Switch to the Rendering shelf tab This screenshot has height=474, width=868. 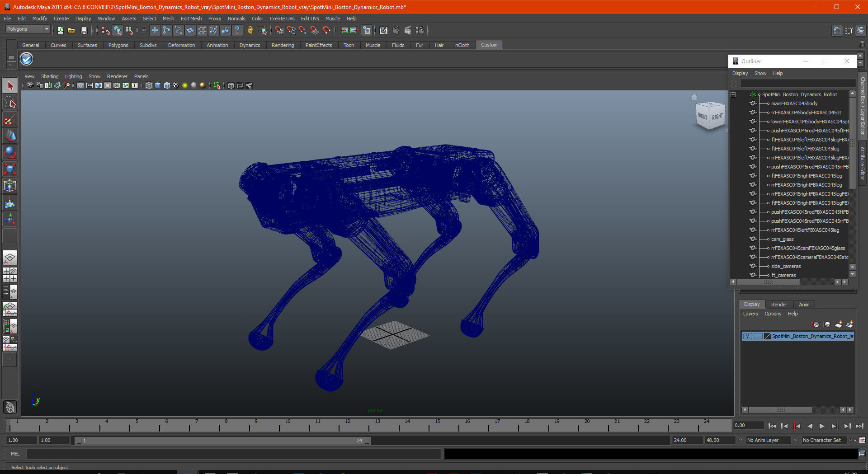283,45
